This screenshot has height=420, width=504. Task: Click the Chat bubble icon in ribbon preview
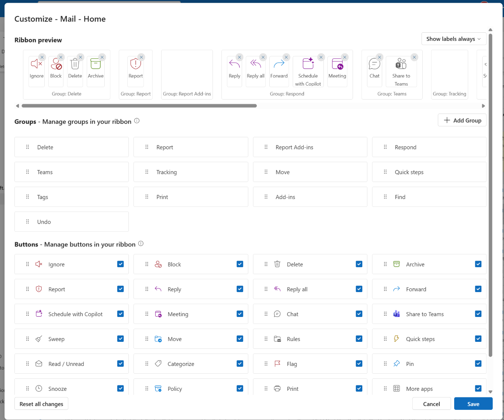pyautogui.click(x=374, y=63)
